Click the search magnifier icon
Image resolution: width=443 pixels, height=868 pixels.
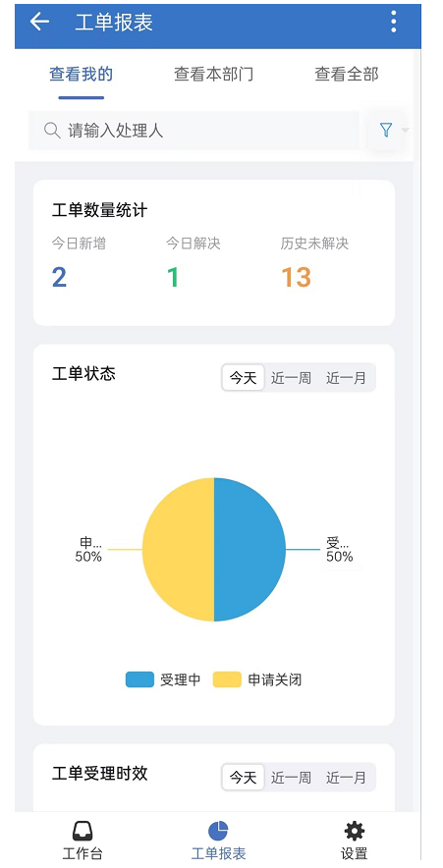(52, 131)
